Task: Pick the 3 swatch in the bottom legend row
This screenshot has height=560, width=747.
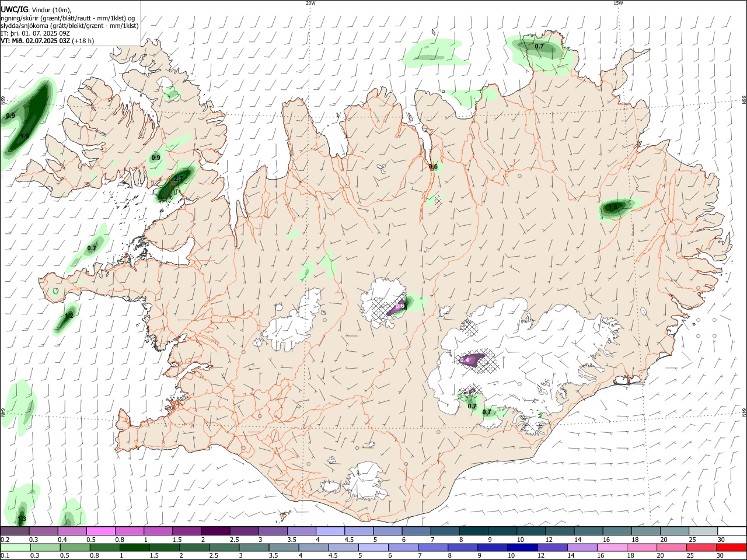Action: coord(254,548)
